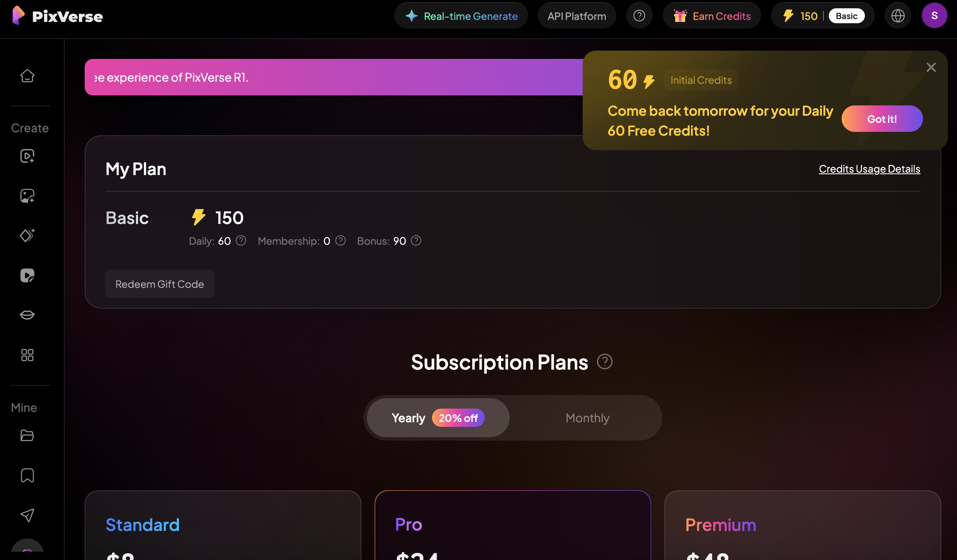
Task: Open API Platform in the top bar
Action: [576, 16]
